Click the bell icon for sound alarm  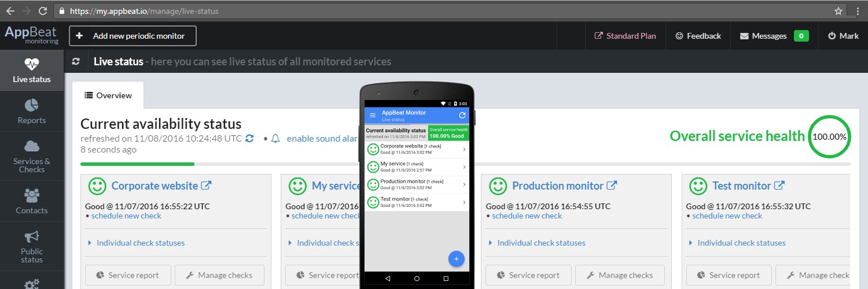click(275, 138)
